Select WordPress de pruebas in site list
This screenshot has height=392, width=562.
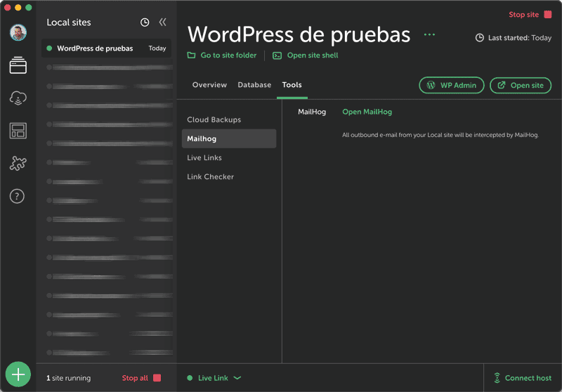pyautogui.click(x=107, y=48)
